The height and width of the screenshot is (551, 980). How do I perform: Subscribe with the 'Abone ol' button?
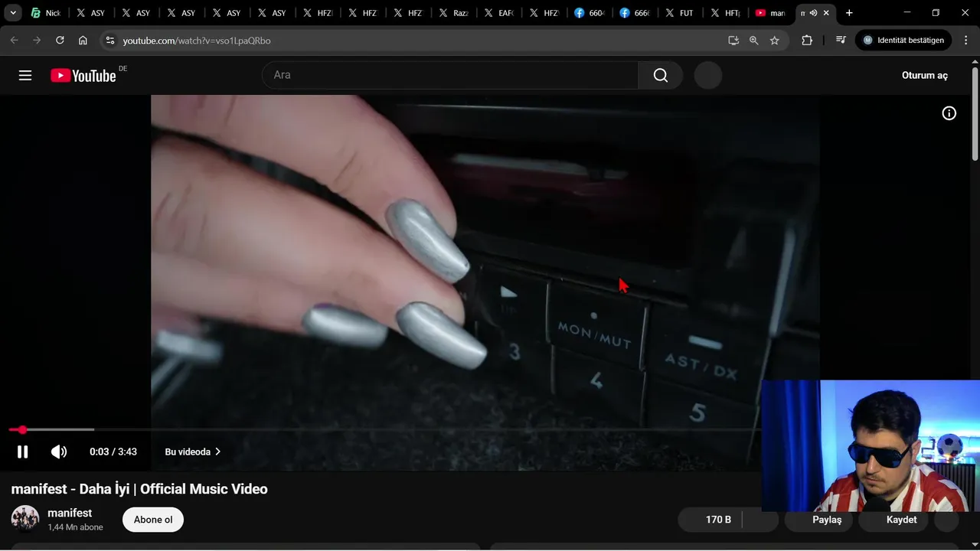(x=153, y=520)
